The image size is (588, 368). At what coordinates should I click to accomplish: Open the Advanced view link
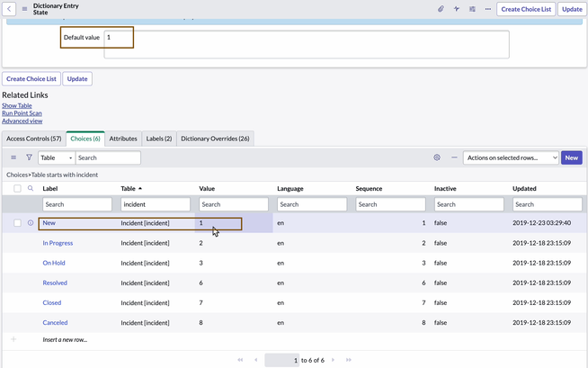point(22,121)
